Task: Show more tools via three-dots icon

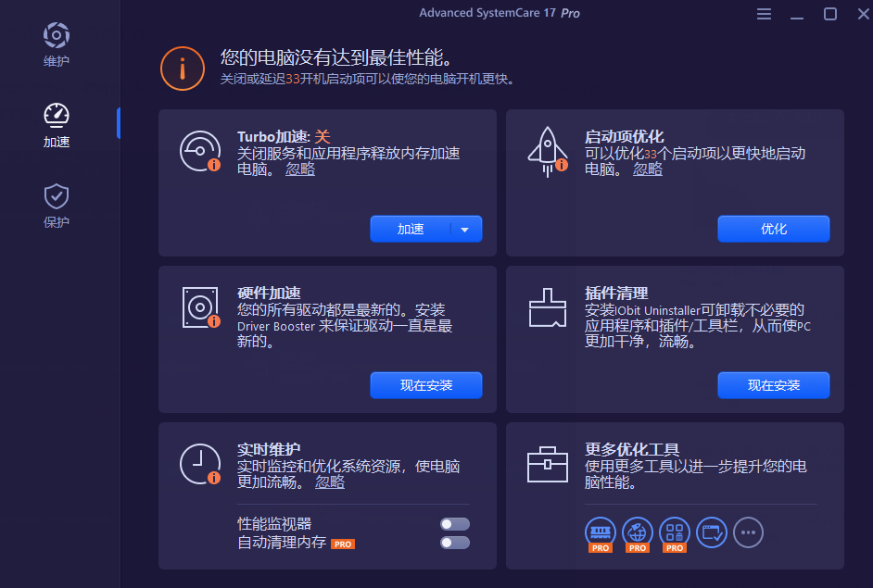Action: click(x=749, y=532)
